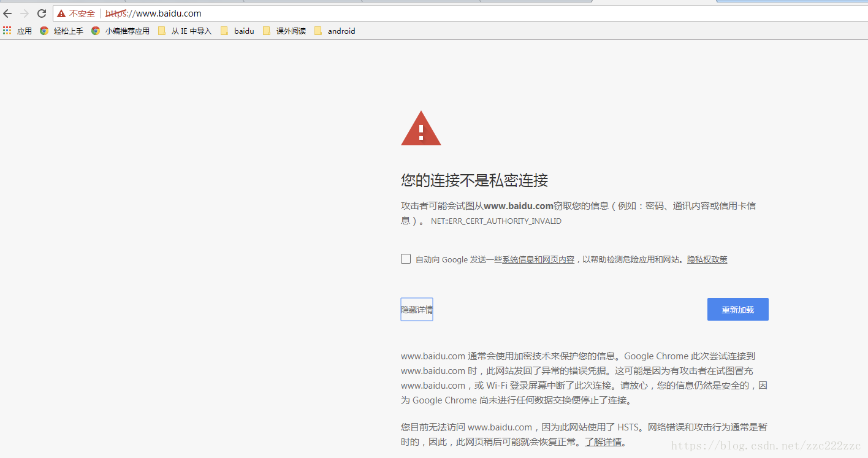Open the apps grid icon in bookmarks bar
The height and width of the screenshot is (458, 868).
[x=7, y=31]
